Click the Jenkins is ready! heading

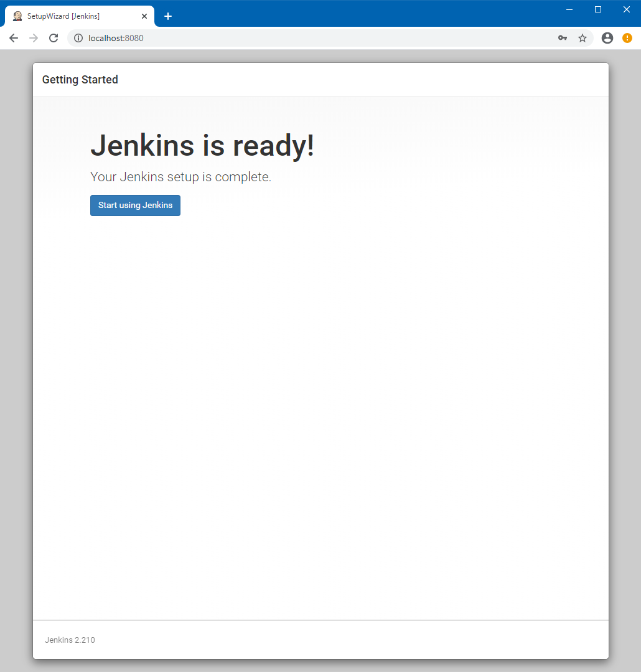click(x=202, y=146)
